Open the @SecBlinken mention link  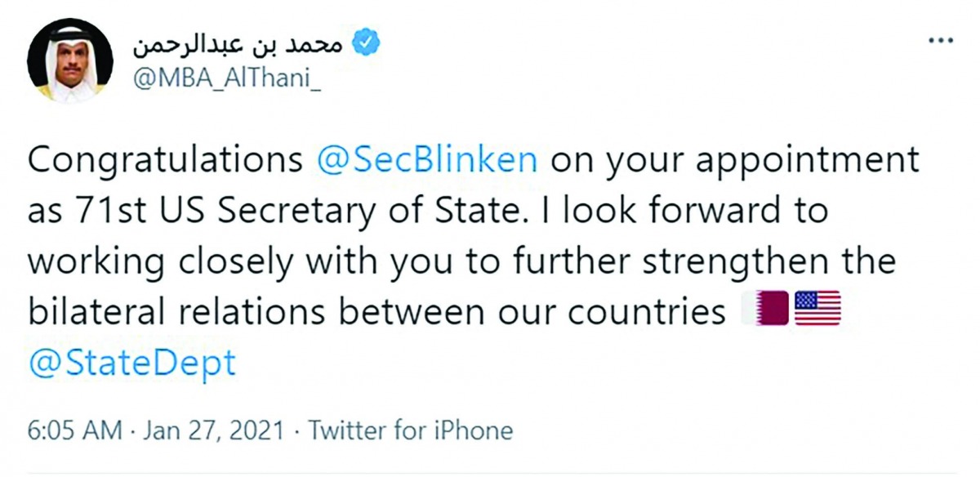(426, 158)
